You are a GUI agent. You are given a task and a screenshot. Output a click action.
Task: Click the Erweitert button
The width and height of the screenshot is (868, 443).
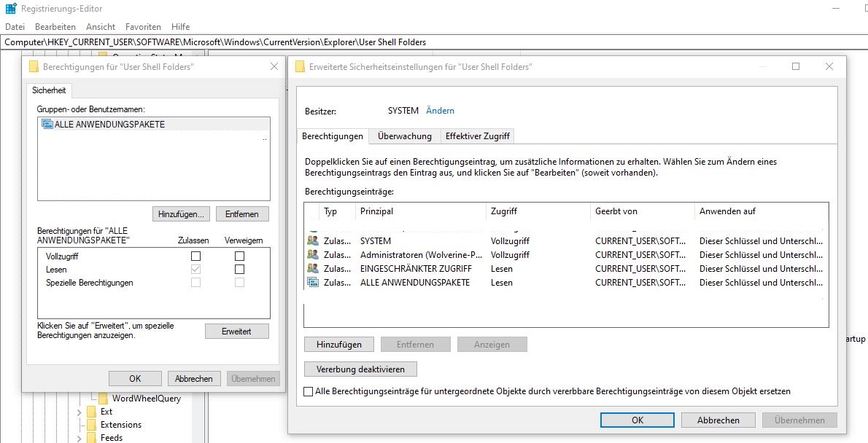point(237,332)
